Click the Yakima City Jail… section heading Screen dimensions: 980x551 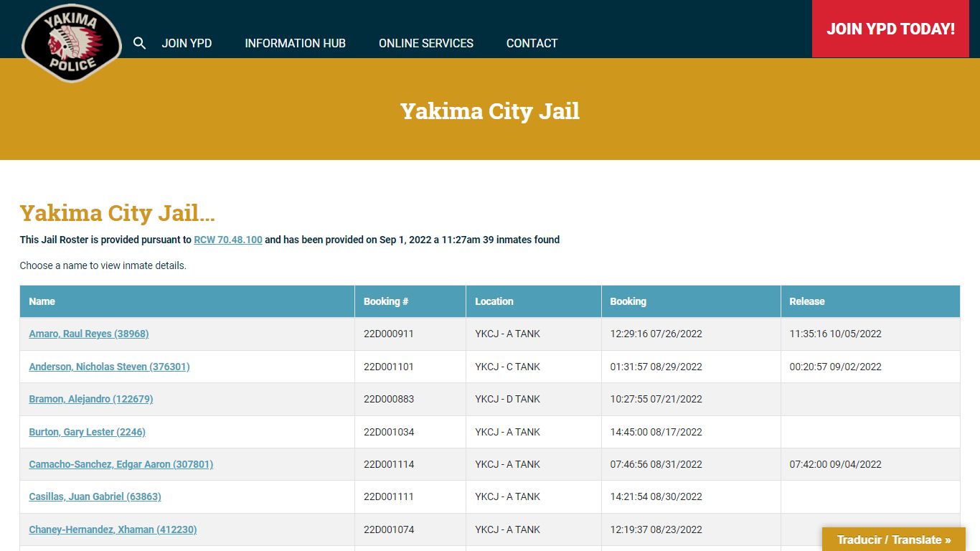(118, 213)
